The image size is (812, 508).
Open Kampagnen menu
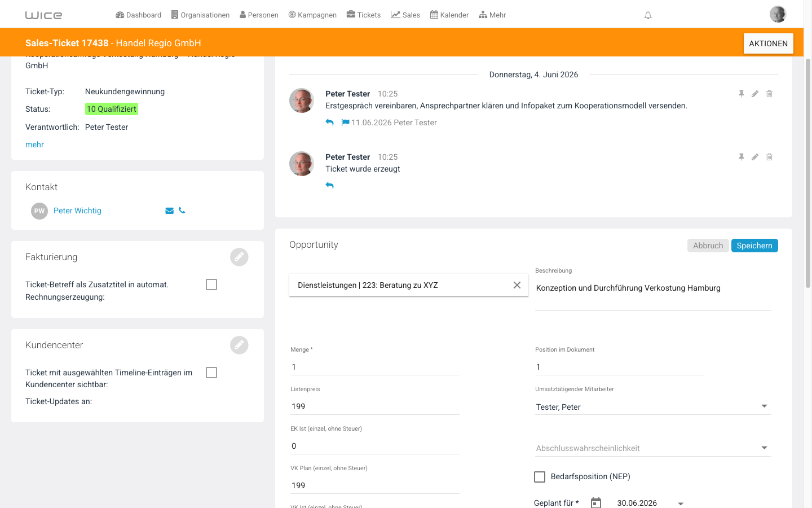pyautogui.click(x=312, y=15)
